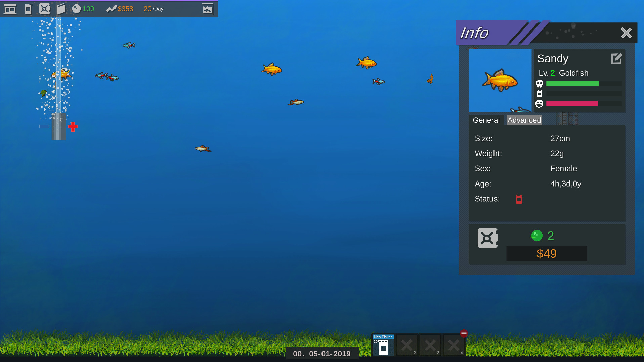The height and width of the screenshot is (362, 644).
Task: Switch to the Advanced tab
Action: [524, 120]
